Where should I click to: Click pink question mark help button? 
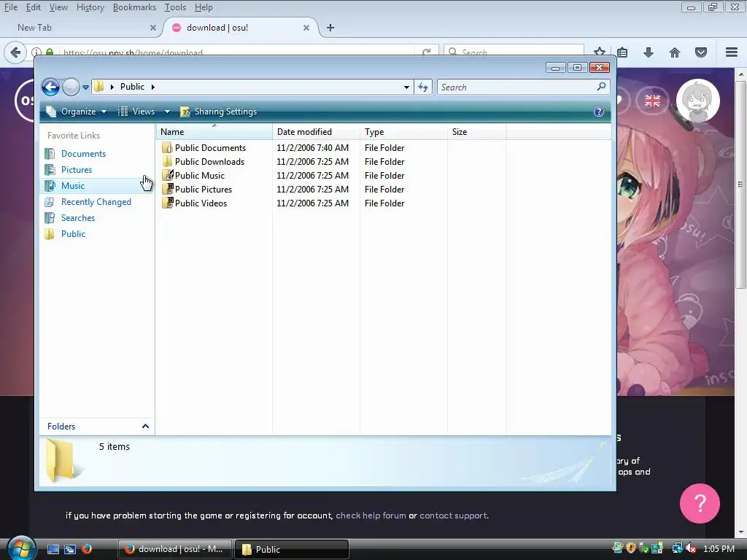pyautogui.click(x=700, y=503)
